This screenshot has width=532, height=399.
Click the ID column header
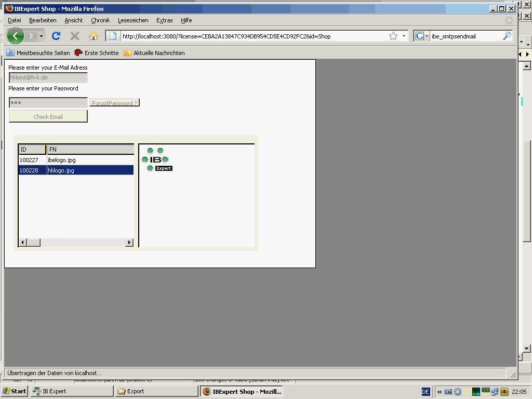32,149
